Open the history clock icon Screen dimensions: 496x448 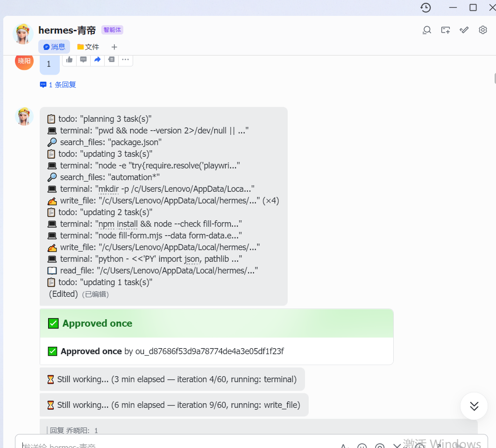pos(426,7)
